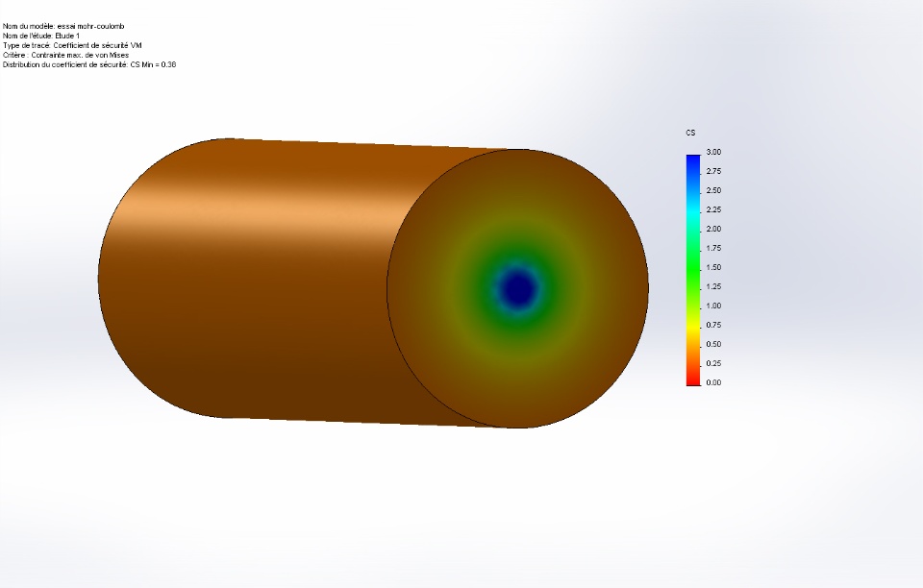Select legend value 1.50
This screenshot has height=588, width=923.
coord(713,267)
